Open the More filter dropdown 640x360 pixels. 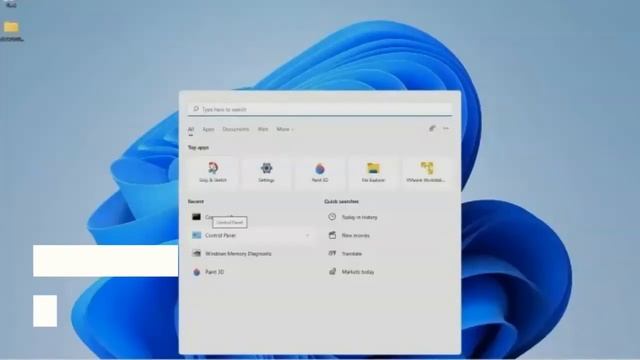pos(285,129)
